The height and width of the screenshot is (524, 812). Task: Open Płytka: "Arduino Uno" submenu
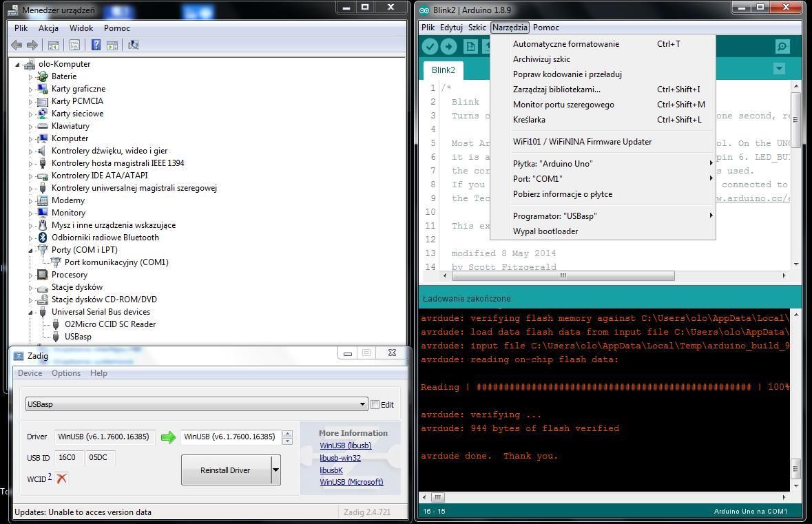[603, 164]
